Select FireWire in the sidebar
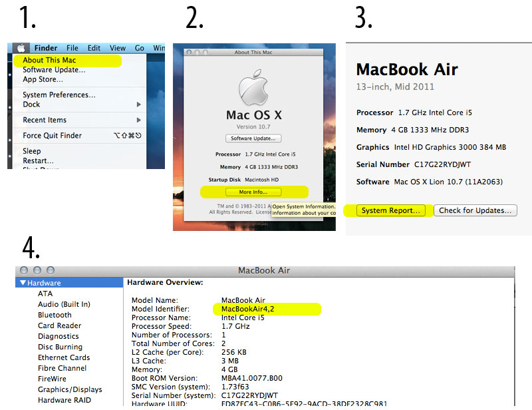Image resolution: width=532 pixels, height=410 pixels. point(52,379)
